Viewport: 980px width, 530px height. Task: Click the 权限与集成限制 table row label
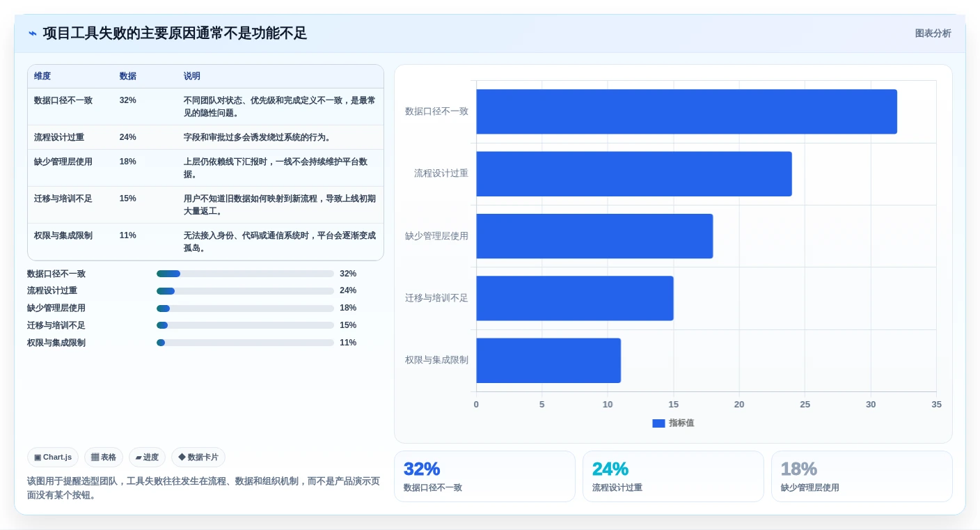63,235
